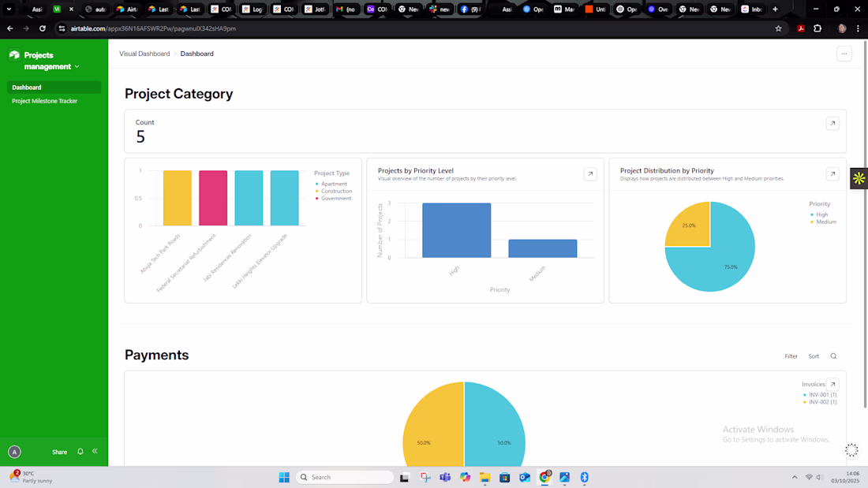Open browser extensions puzzle icon

click(x=817, y=28)
